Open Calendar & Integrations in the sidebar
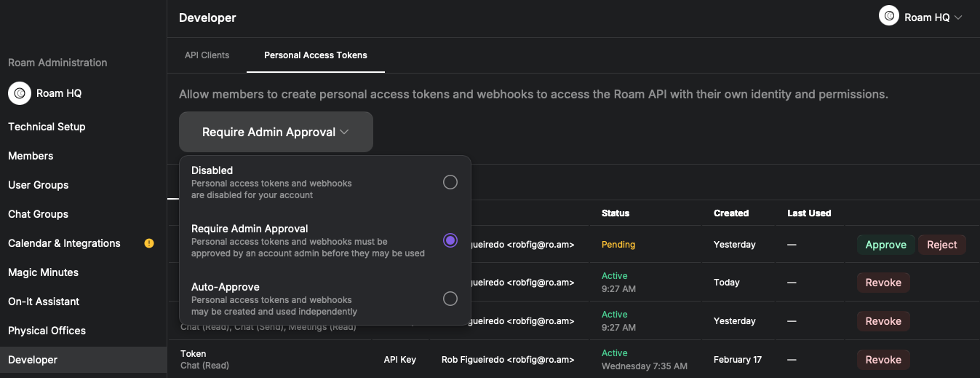 click(x=64, y=243)
